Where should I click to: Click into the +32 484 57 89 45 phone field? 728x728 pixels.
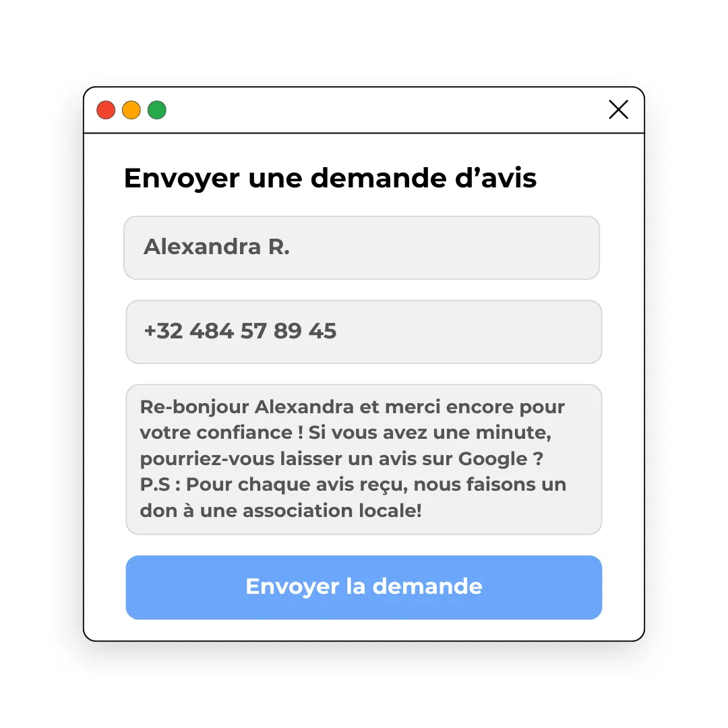tap(364, 332)
